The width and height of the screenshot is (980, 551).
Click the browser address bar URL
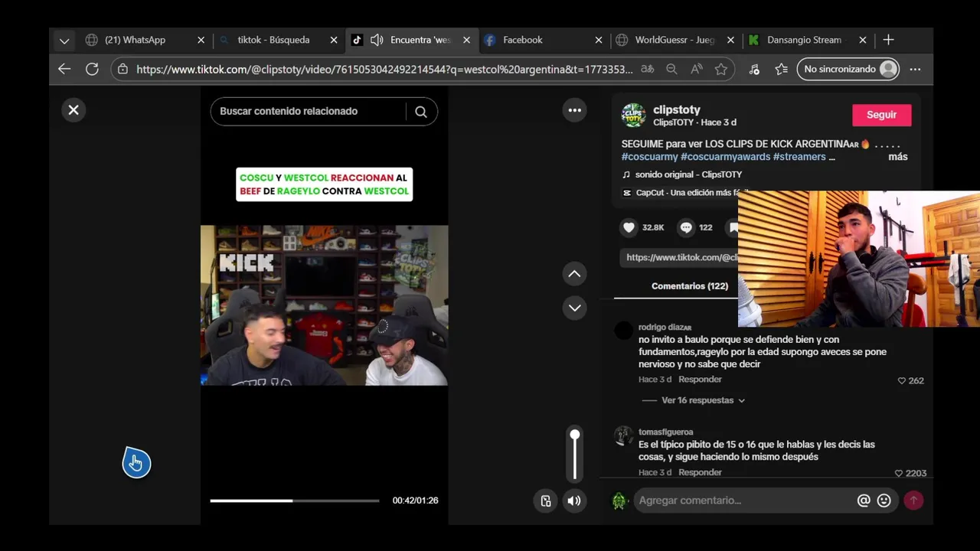[x=384, y=69]
